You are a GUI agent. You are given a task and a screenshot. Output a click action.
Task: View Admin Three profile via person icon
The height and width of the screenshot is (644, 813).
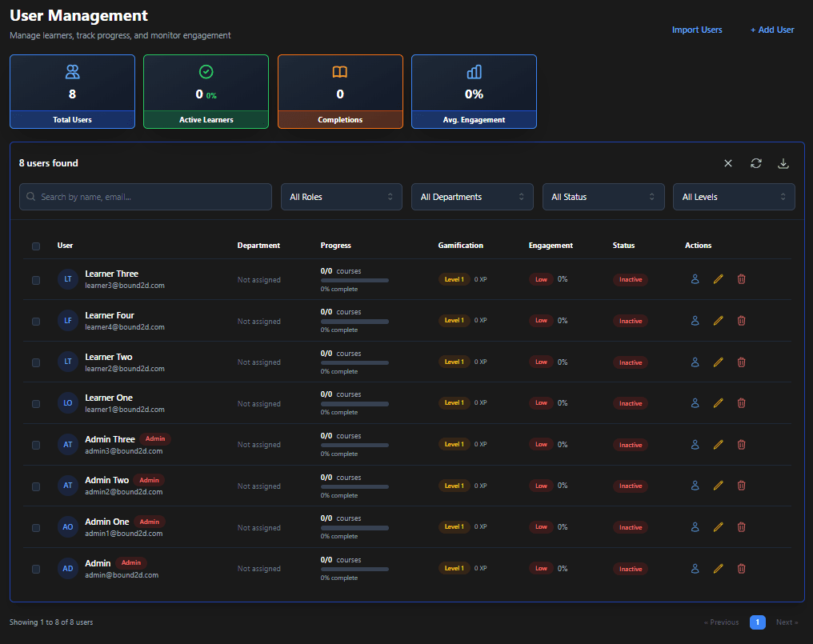pos(695,445)
